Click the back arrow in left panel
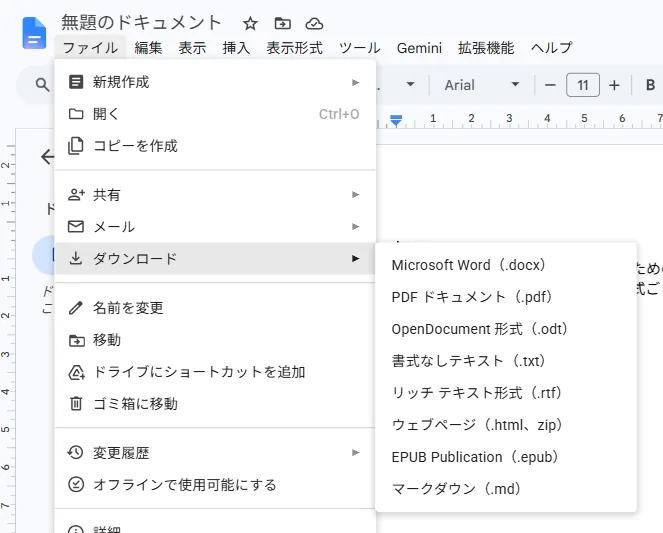This screenshot has height=533, width=663. [x=47, y=157]
